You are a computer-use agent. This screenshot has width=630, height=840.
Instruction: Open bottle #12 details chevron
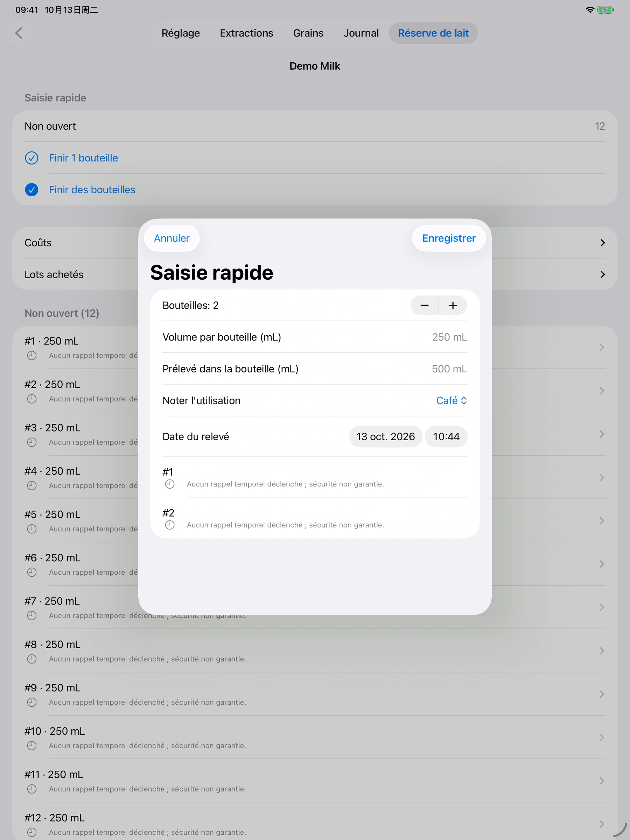tap(602, 824)
